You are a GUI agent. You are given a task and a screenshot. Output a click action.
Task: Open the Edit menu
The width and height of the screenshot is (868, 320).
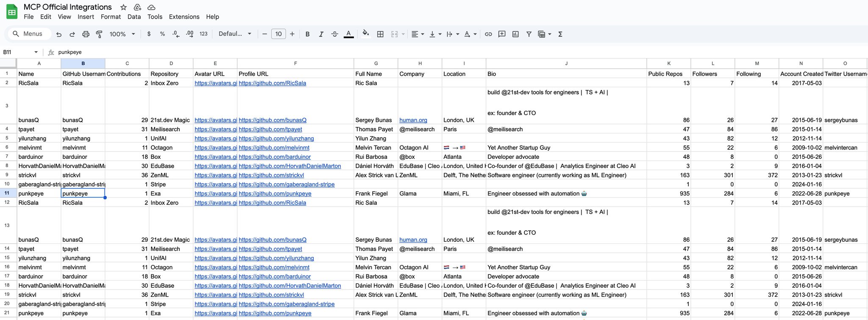pos(46,17)
